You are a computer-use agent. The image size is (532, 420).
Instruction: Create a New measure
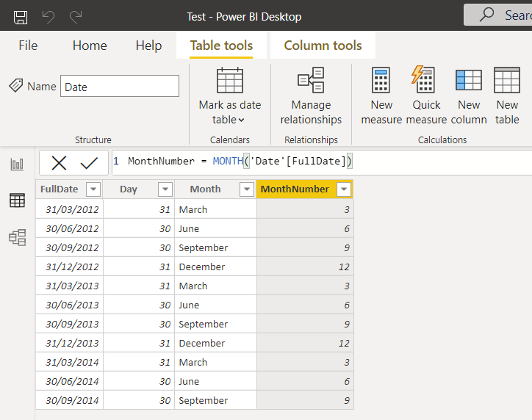pyautogui.click(x=381, y=96)
